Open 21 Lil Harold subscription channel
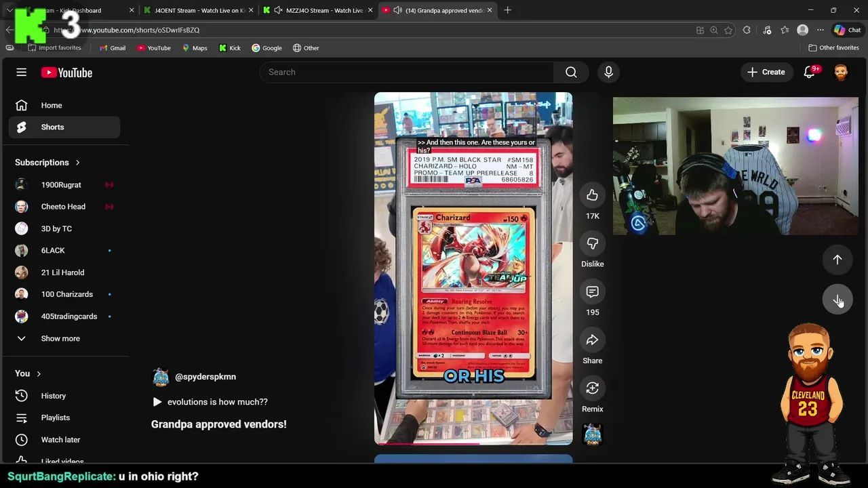The width and height of the screenshot is (868, 488). pyautogui.click(x=64, y=272)
